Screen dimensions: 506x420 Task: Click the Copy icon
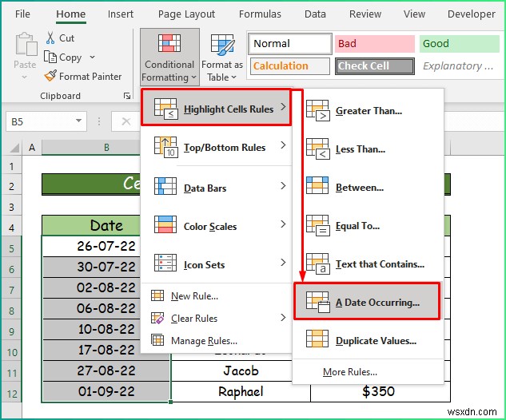pyautogui.click(x=50, y=57)
